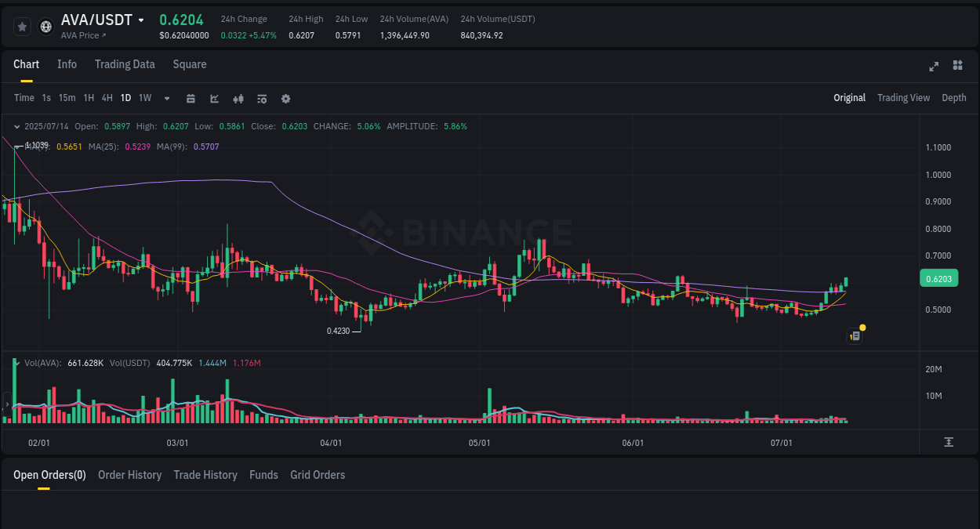Open the extra timeframes dropdown arrow

coord(165,98)
